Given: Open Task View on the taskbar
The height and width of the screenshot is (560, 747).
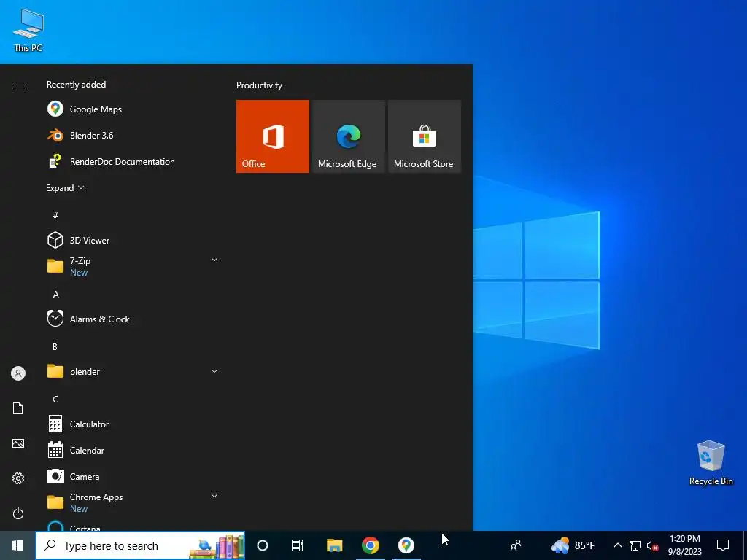Looking at the screenshot, I should [x=298, y=545].
